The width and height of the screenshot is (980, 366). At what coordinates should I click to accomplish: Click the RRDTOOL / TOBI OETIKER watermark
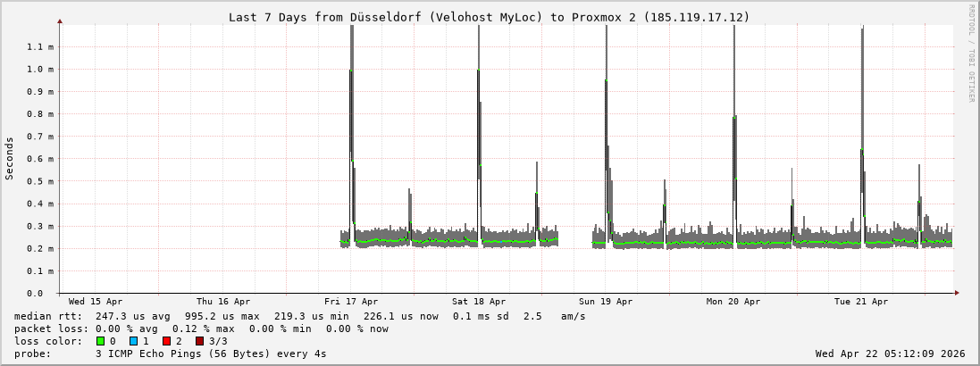point(971,54)
